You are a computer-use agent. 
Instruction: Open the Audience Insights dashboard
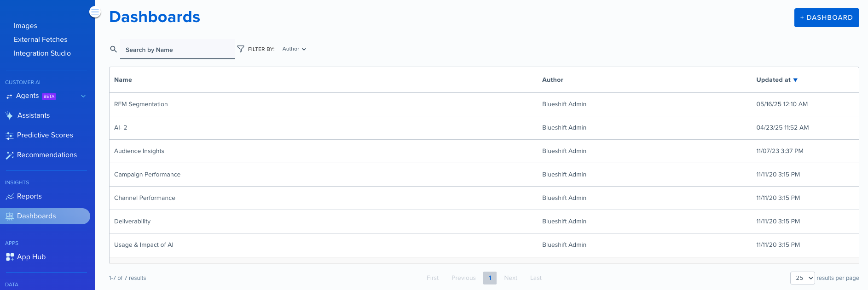coord(139,151)
